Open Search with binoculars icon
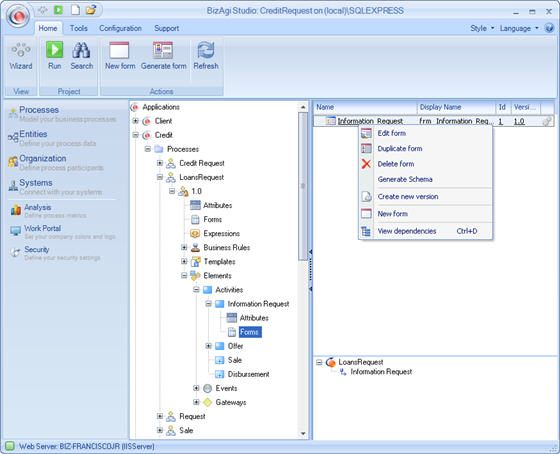Image resolution: width=560 pixels, height=454 pixels. (x=82, y=56)
